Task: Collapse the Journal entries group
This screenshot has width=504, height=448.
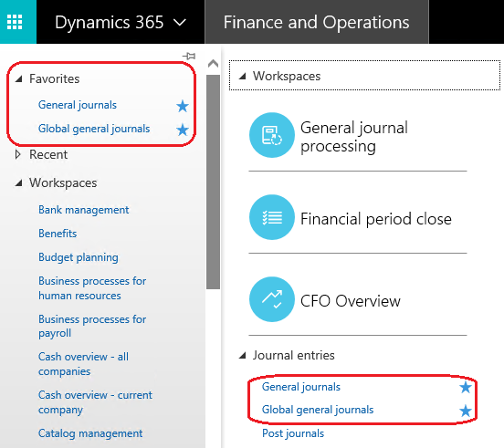Action: click(x=243, y=356)
